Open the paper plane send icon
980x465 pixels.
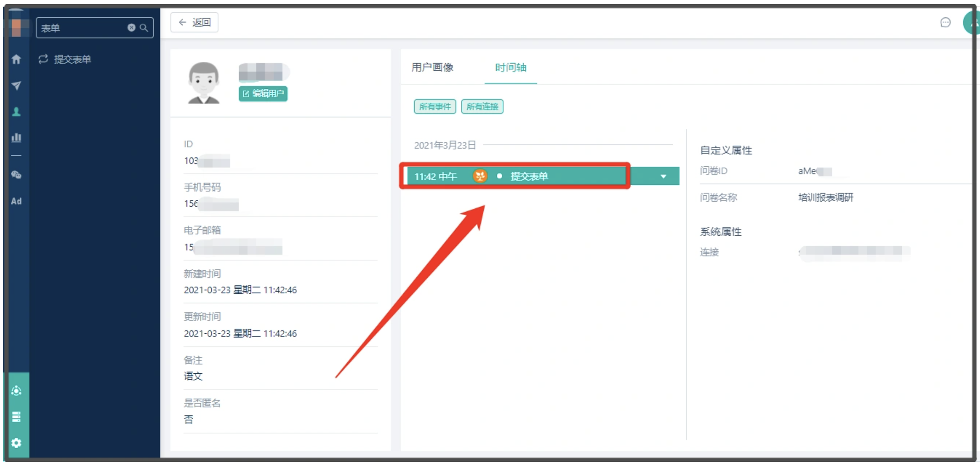16,85
